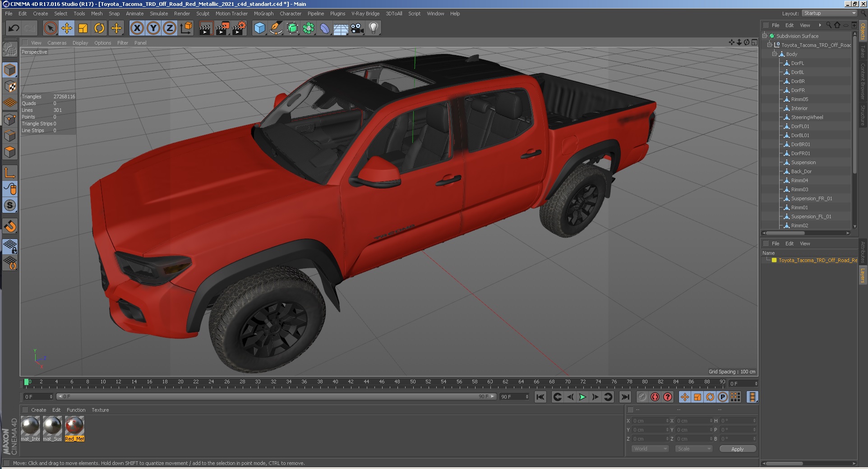The height and width of the screenshot is (469, 868).
Task: Activate the Scale tool icon
Action: pyautogui.click(x=83, y=28)
